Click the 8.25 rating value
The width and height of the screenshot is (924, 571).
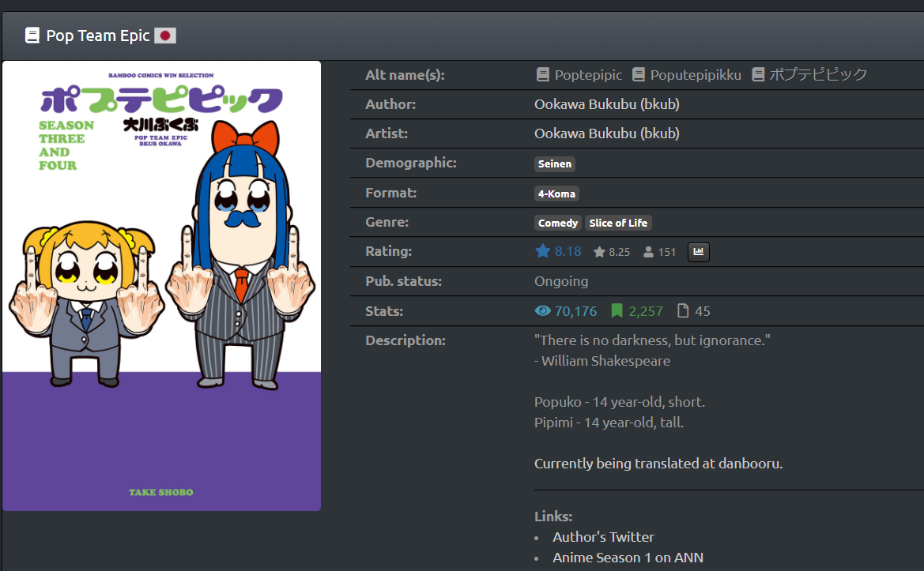(x=620, y=252)
